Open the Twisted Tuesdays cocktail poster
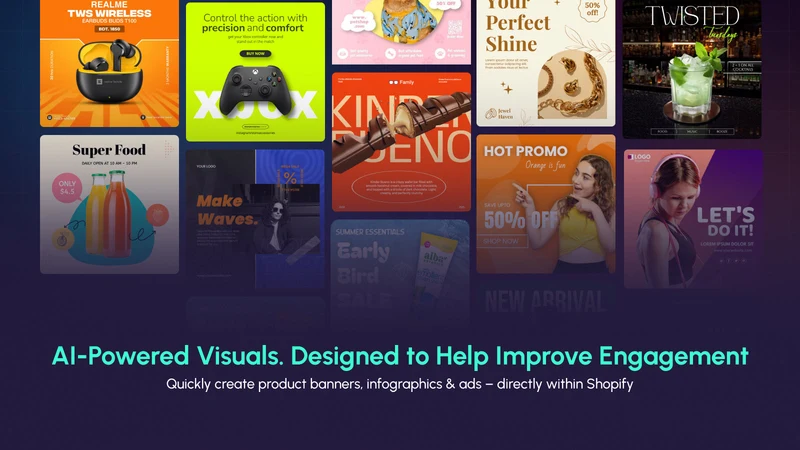Viewport: 800px width, 450px height. point(692,69)
